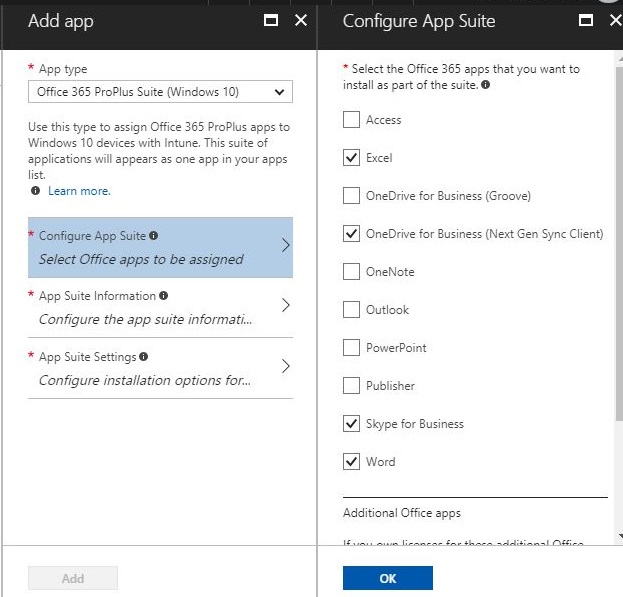623x597 pixels.
Task: Click info icon beside App Suite Settings
Action: (143, 356)
